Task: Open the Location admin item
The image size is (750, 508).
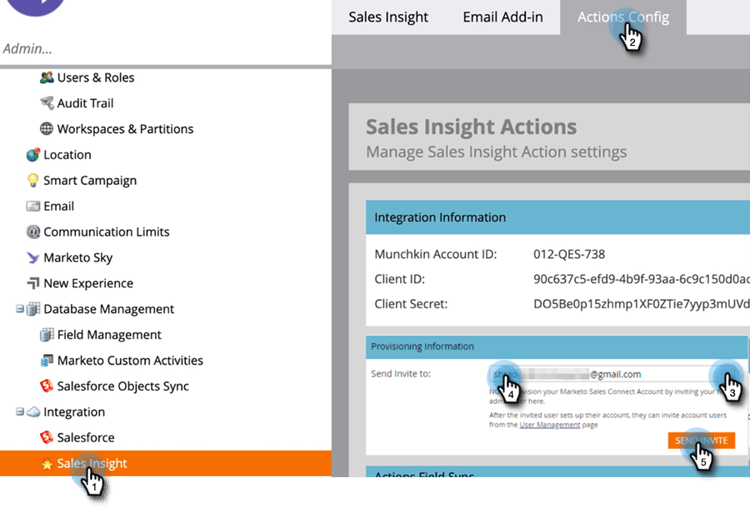Action: (67, 155)
